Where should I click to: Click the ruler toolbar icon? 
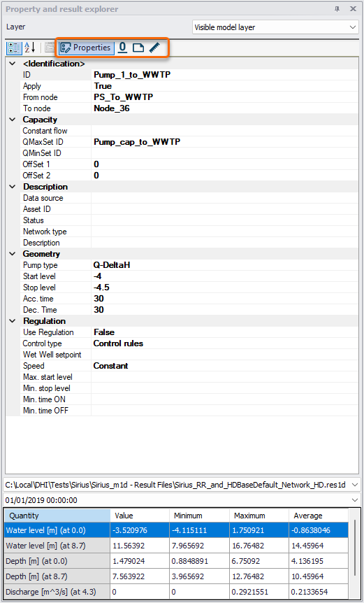[154, 48]
